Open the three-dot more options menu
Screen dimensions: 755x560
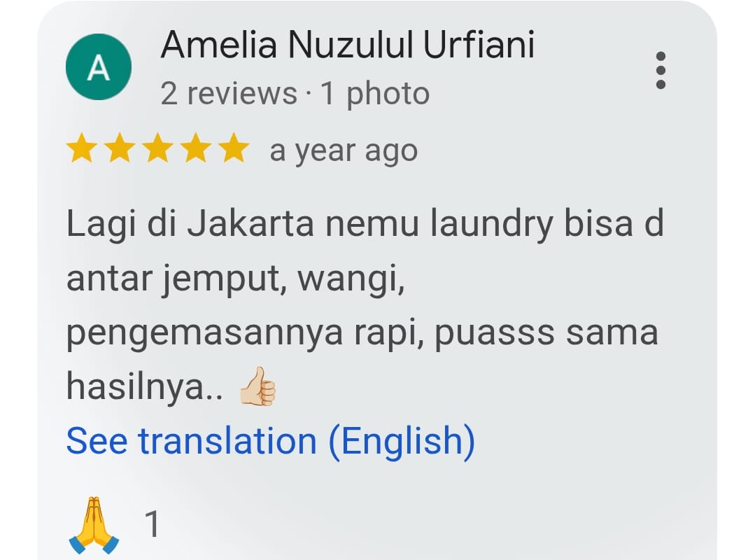[661, 70]
